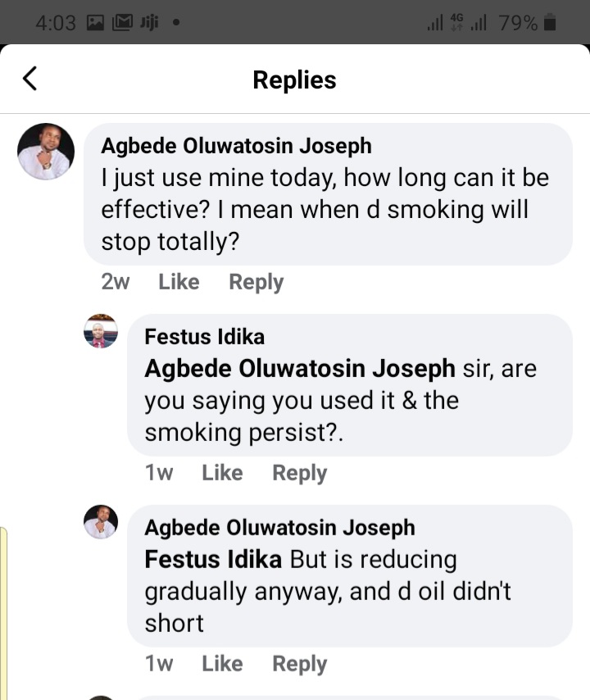Screen dimensions: 590x700
Task: Tap the Agbede Oluwatosin Joseph name on first comment
Action: 236,146
